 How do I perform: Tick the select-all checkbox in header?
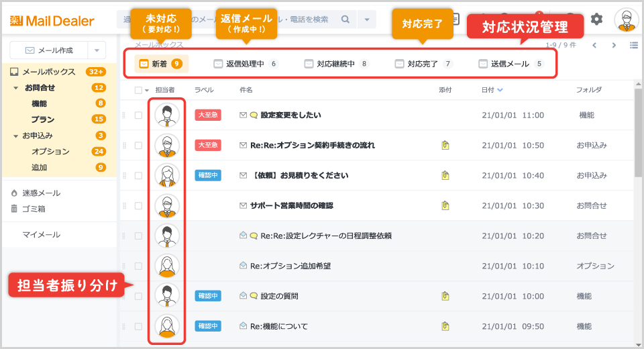138,90
